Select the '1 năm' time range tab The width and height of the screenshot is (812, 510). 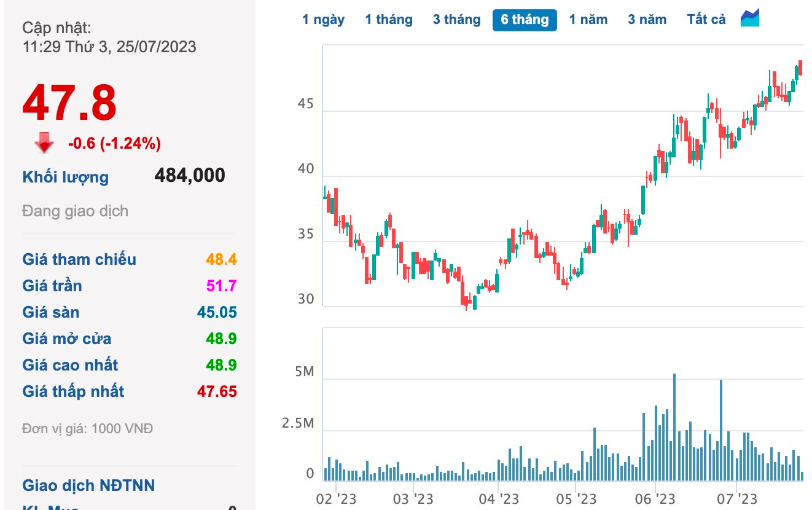coord(588,20)
